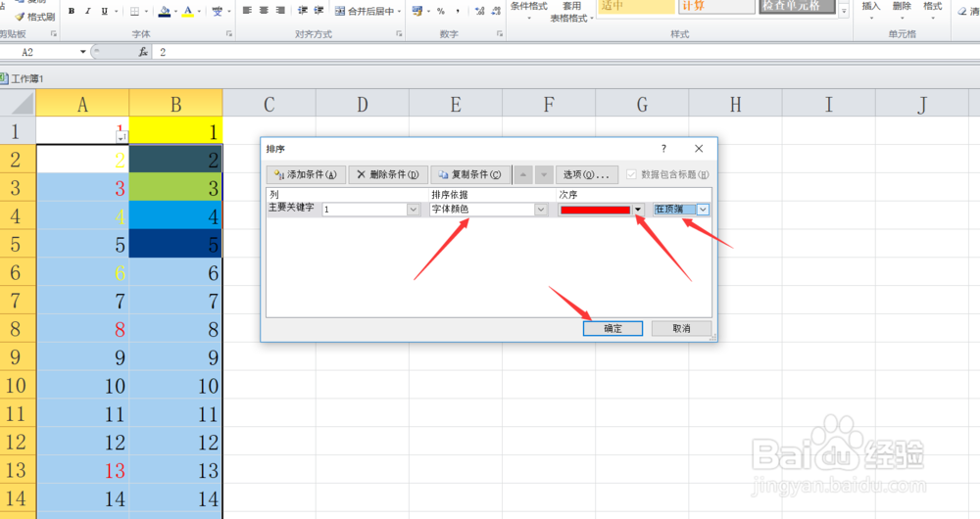Open the 插入 insert cells menu

[871, 10]
